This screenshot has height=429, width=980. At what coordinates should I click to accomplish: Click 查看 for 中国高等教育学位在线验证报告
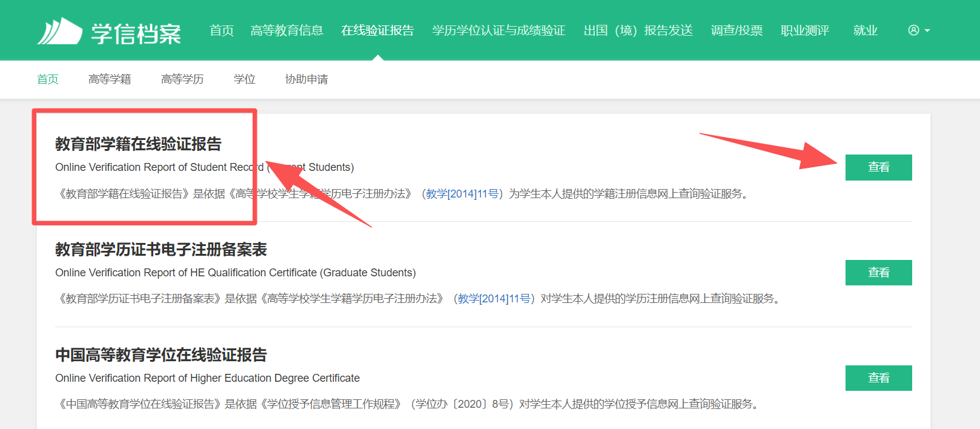pos(879,378)
